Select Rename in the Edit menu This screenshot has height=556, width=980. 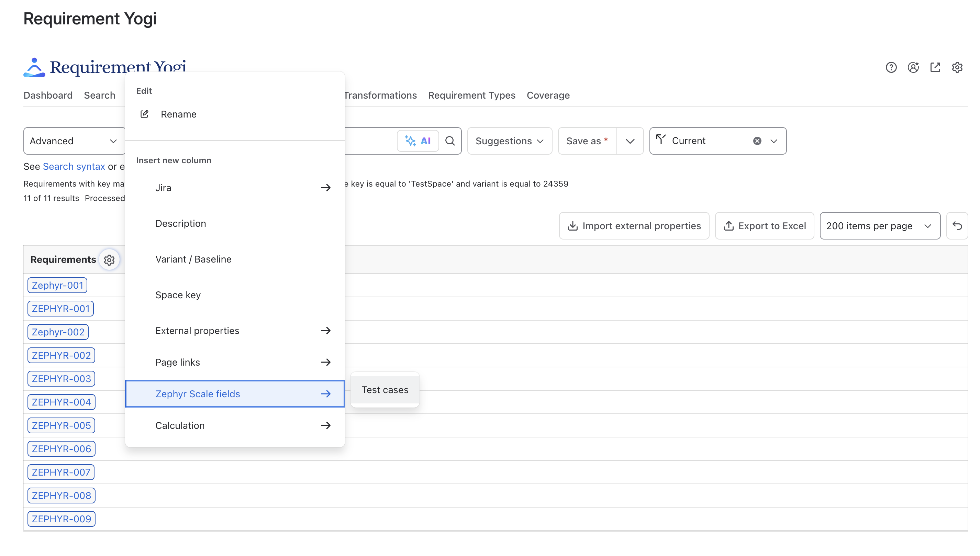point(235,114)
